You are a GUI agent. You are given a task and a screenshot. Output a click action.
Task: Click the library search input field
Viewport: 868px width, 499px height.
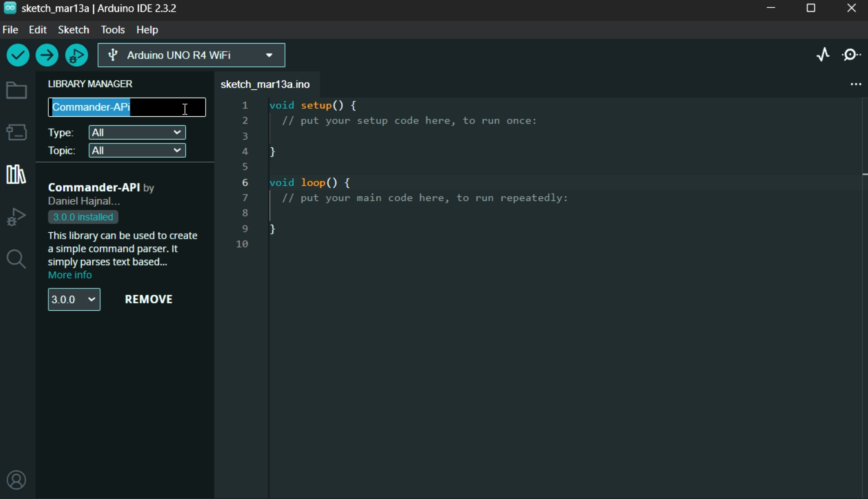coord(126,107)
